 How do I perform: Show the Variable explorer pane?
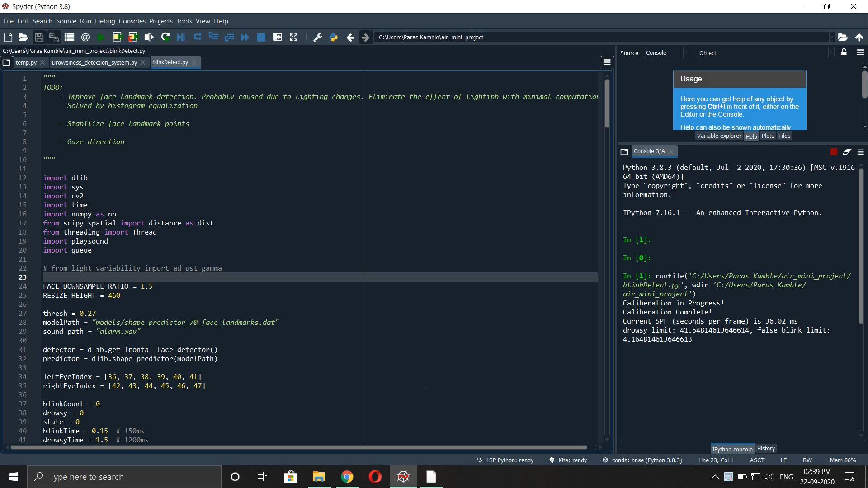pos(719,136)
